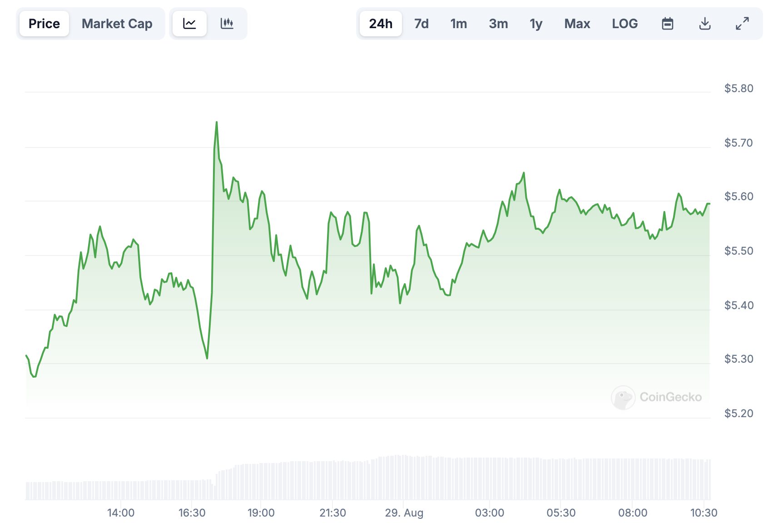773x532 pixels.
Task: Click the $5.50 price axis label
Action: pyautogui.click(x=739, y=251)
